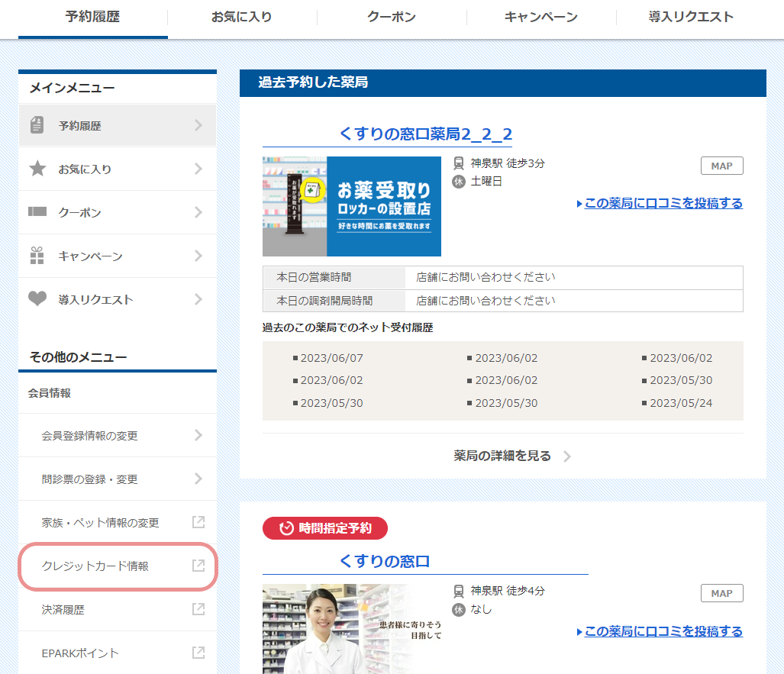Screen dimensions: 784x674
Task: Click the ticket icon beside sidebar クーポン
Action: pyautogui.click(x=37, y=211)
